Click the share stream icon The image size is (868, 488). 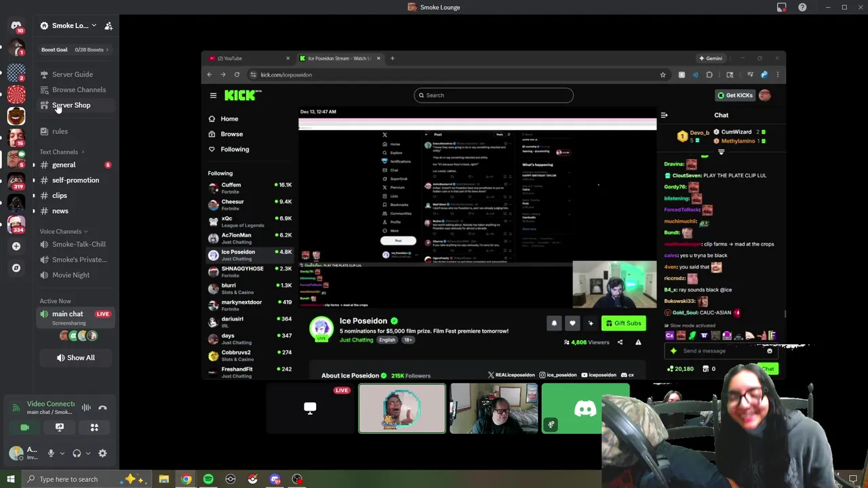620,342
